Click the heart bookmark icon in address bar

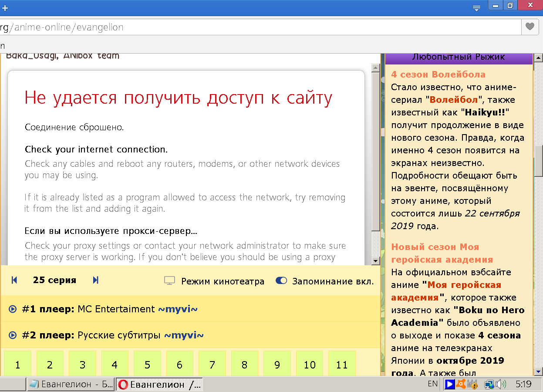(x=530, y=27)
